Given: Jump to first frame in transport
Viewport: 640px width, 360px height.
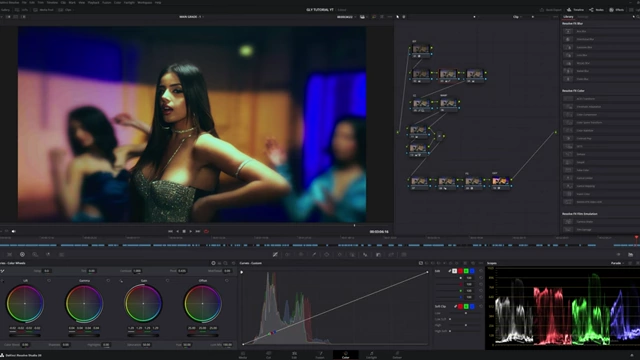Looking at the screenshot, I should point(170,231).
